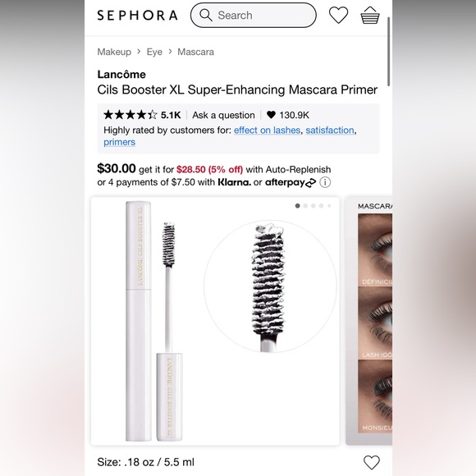
Task: Click the 'satisfaction' link
Action: click(x=330, y=130)
